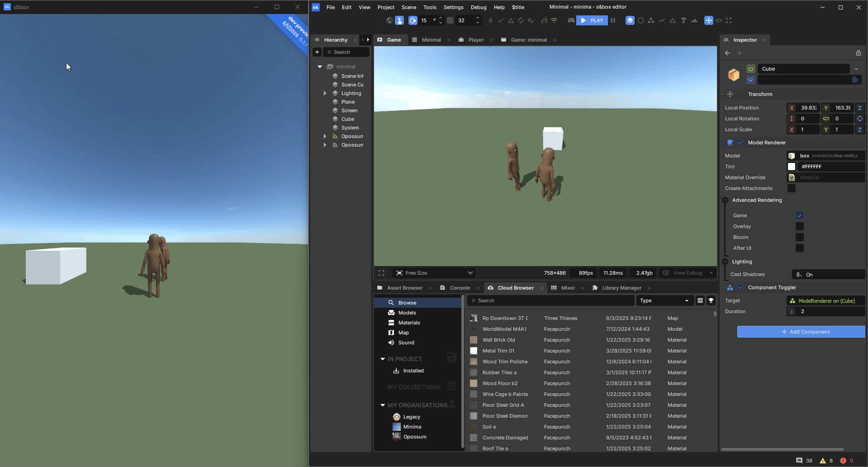Collapse the minimal scene tree node
Screen dimensions: 868x467
tap(320, 67)
